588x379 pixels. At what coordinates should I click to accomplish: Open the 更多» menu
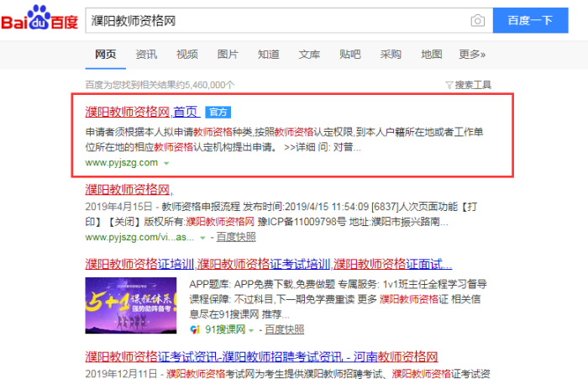click(x=472, y=55)
